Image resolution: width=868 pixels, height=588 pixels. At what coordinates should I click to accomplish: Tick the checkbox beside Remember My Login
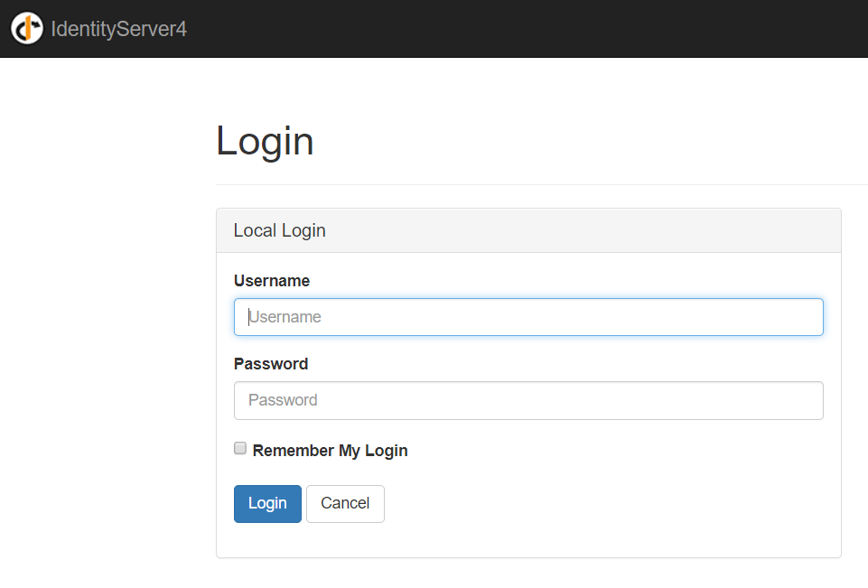[x=240, y=448]
